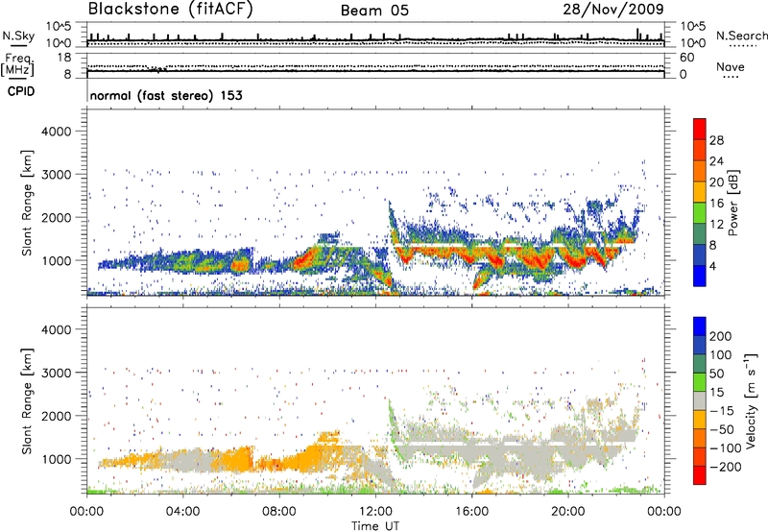Click the '08:00' time tick label
Viewport: 768px width, 532px height.
point(279,512)
